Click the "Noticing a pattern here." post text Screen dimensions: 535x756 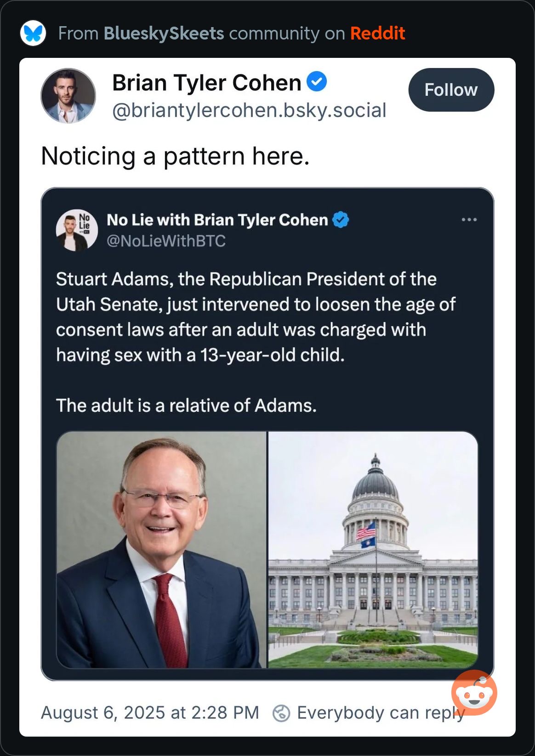pos(175,156)
